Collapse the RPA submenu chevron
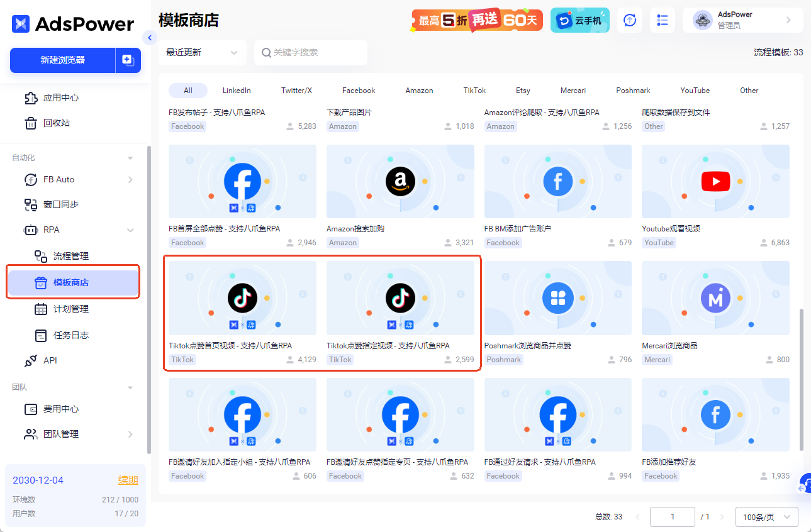Image resolution: width=811 pixels, height=532 pixels. coord(130,230)
